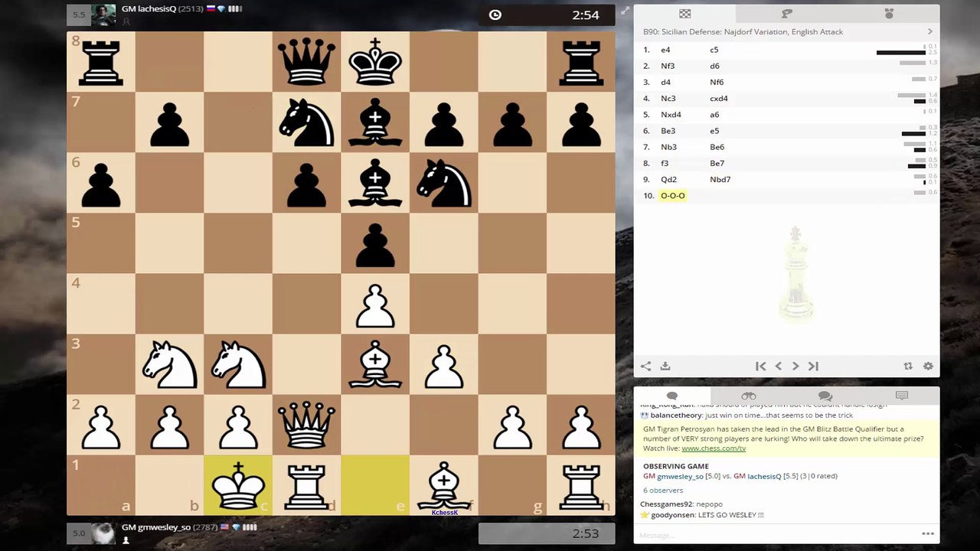Click black king on e8
This screenshot has width=980, height=551.
click(x=375, y=63)
